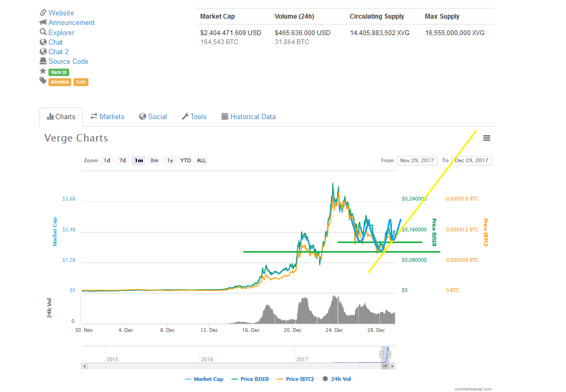
Task: Open the Historical Data tab
Action: click(249, 116)
